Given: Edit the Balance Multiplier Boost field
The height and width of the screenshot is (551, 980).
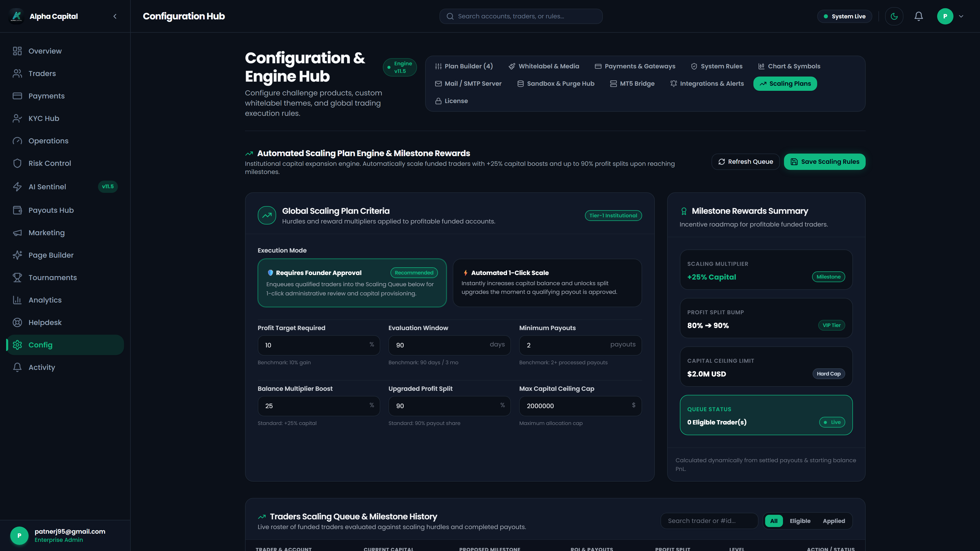Looking at the screenshot, I should 318,406.
